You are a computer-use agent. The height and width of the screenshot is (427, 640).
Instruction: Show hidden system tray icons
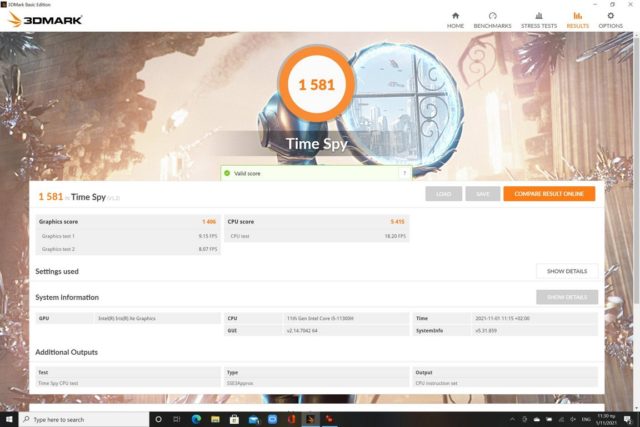512,419
